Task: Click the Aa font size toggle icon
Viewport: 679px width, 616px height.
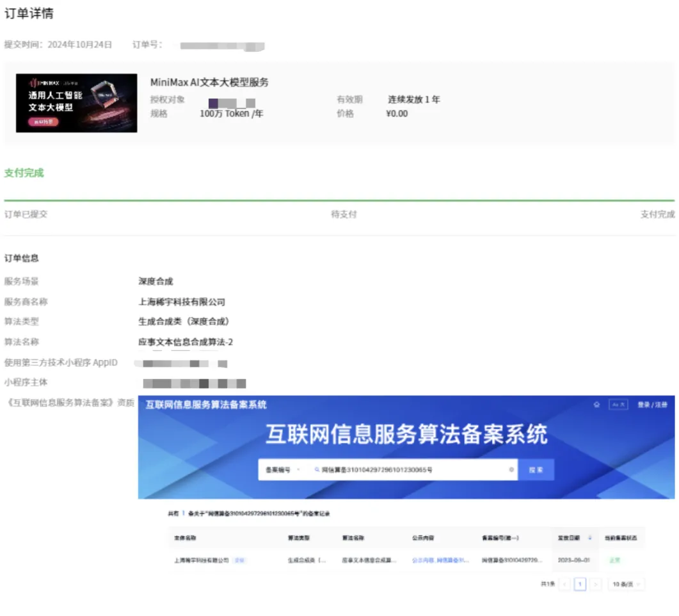Action: click(618, 405)
